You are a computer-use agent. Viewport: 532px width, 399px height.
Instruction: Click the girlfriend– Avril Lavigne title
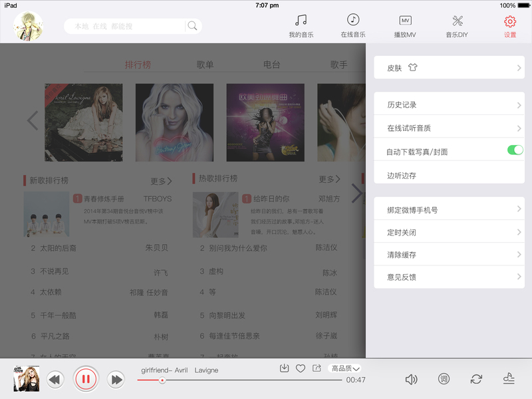(180, 370)
